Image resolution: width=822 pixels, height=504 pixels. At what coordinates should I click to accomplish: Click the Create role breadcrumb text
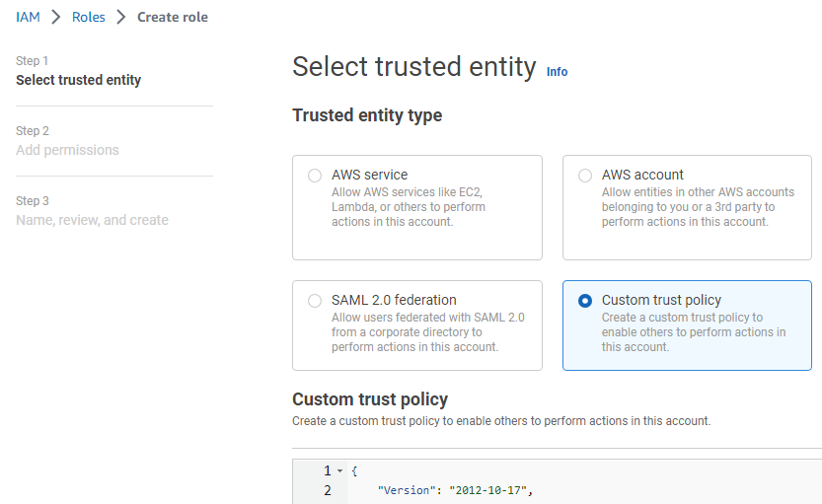(173, 17)
